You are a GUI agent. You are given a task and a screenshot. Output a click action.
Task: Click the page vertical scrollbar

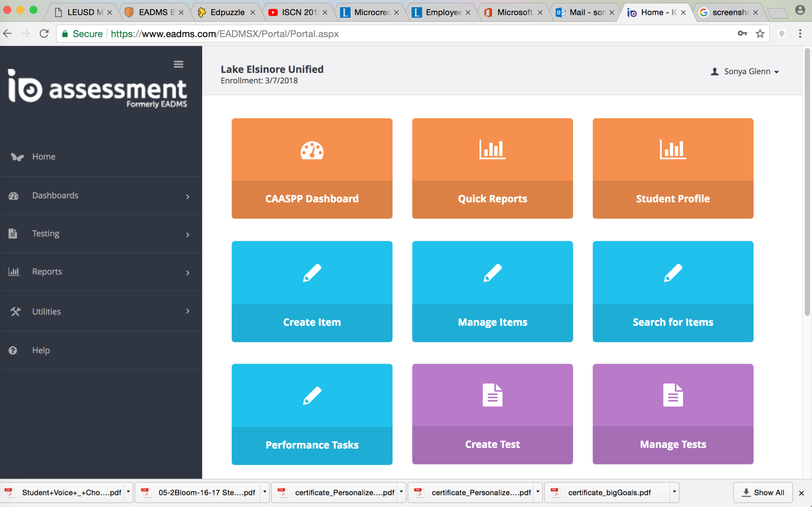(x=807, y=182)
